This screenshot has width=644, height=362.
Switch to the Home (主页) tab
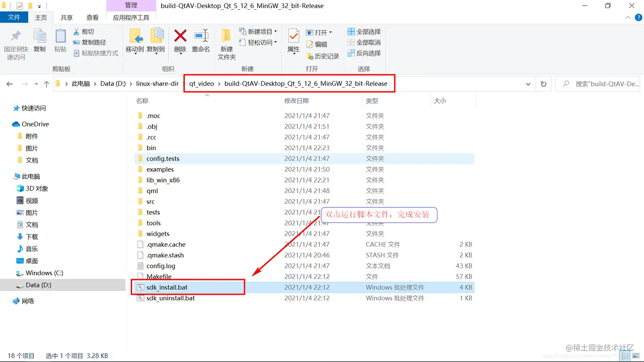point(41,17)
